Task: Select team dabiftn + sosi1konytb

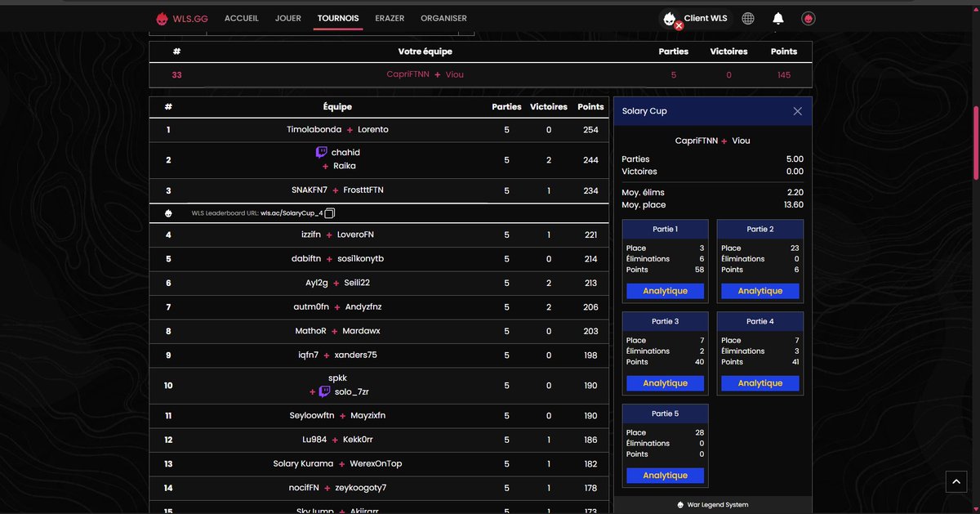Action: click(x=379, y=259)
